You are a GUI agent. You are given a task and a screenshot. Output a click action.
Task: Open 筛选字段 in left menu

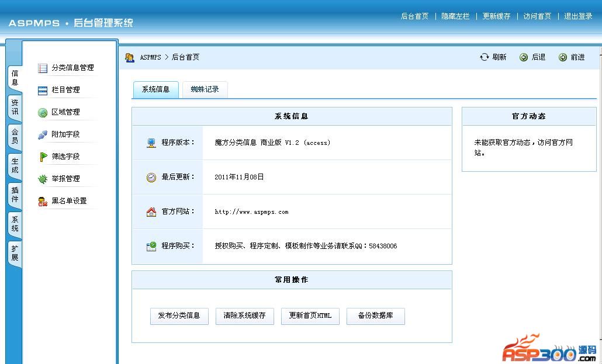click(65, 157)
